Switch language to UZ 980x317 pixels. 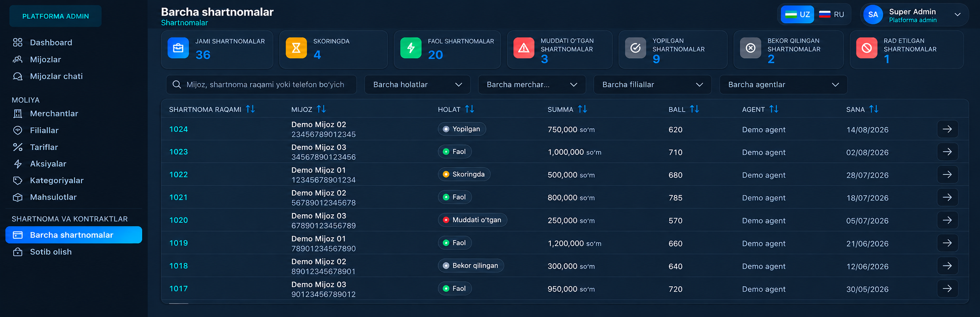coord(798,14)
